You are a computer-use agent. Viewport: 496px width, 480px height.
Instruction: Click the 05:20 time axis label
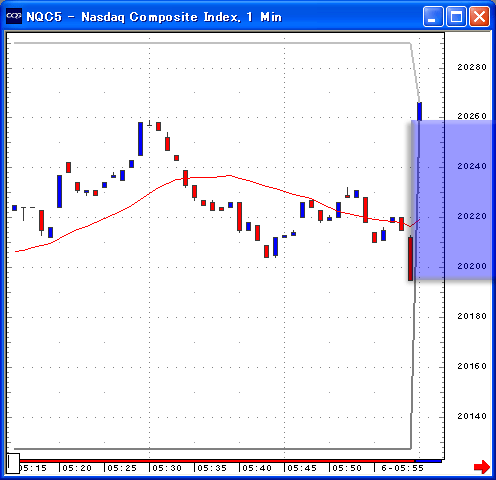tap(77, 468)
